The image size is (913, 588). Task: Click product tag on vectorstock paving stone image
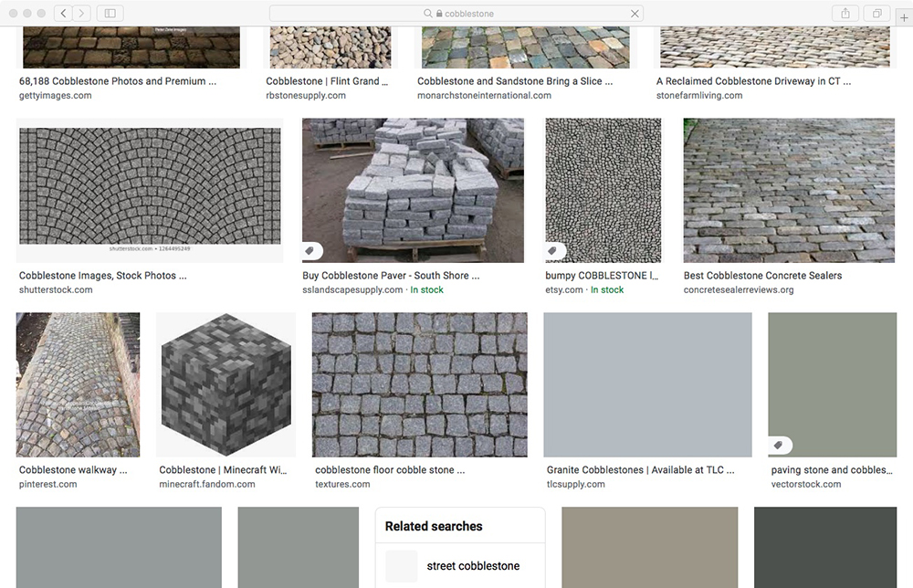coord(779,445)
